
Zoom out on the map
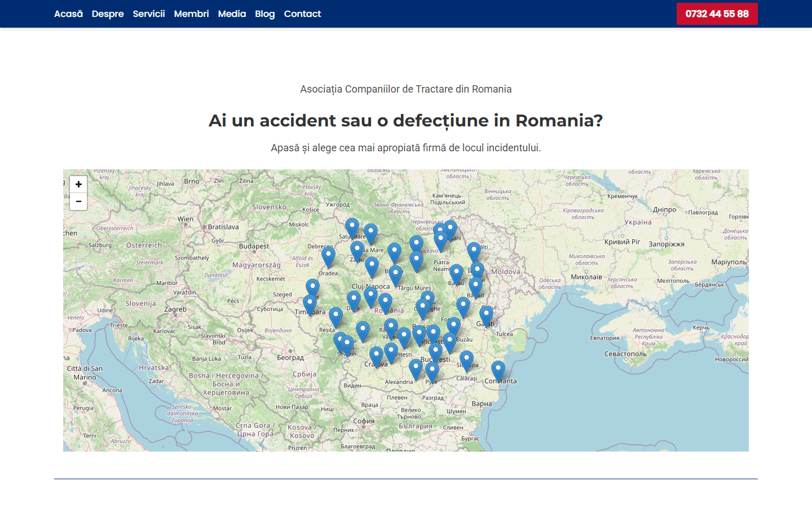(x=78, y=202)
